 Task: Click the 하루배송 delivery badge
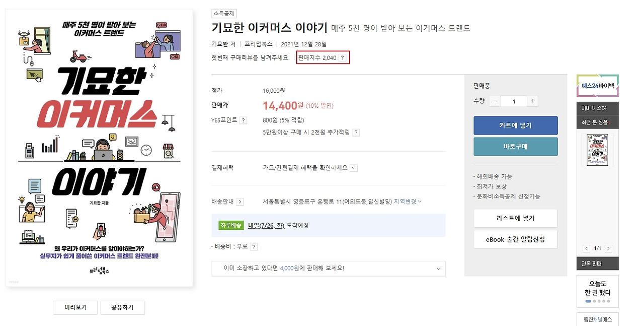(230, 225)
